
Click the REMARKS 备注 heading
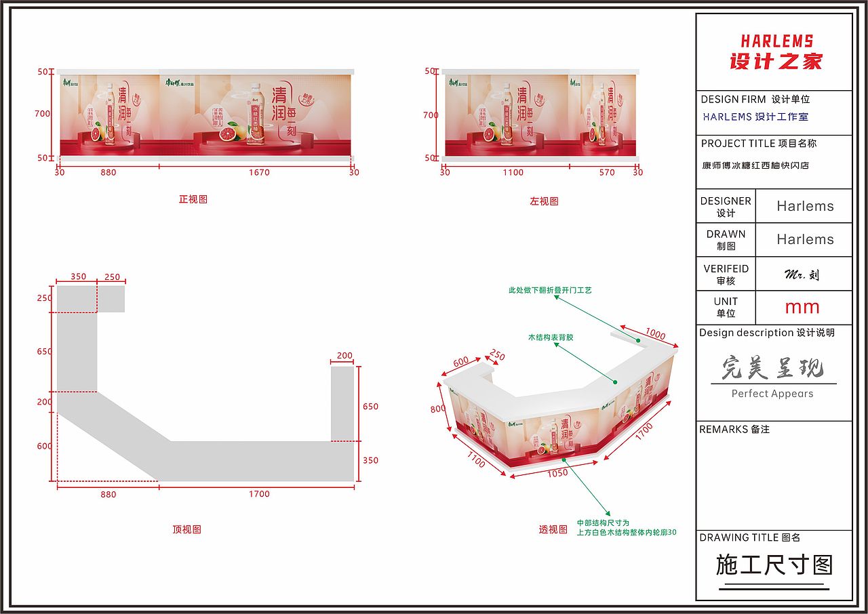[734, 430]
